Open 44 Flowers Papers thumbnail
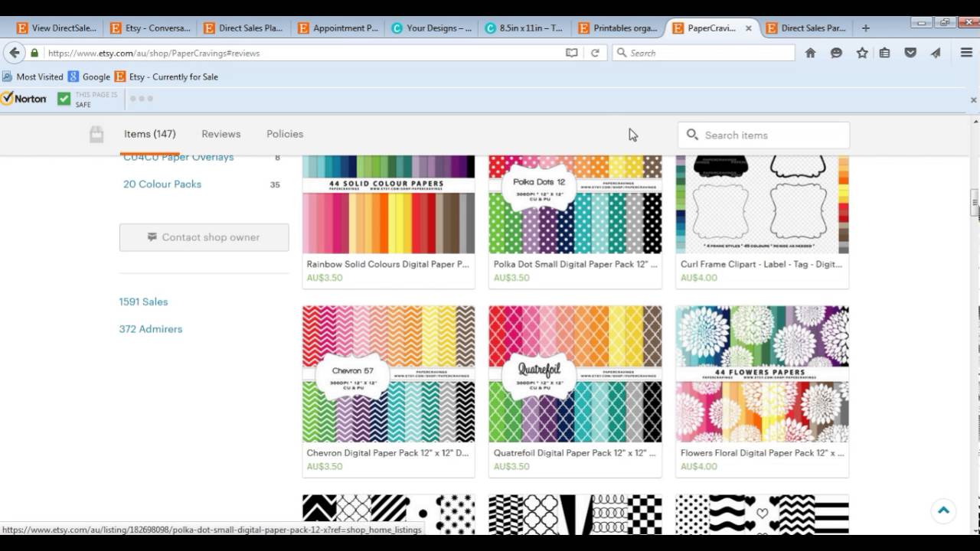The width and height of the screenshot is (980, 551). click(762, 374)
